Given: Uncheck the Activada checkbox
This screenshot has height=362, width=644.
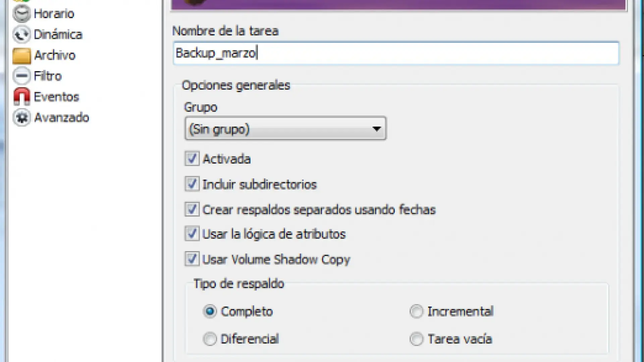Looking at the screenshot, I should pyautogui.click(x=192, y=159).
